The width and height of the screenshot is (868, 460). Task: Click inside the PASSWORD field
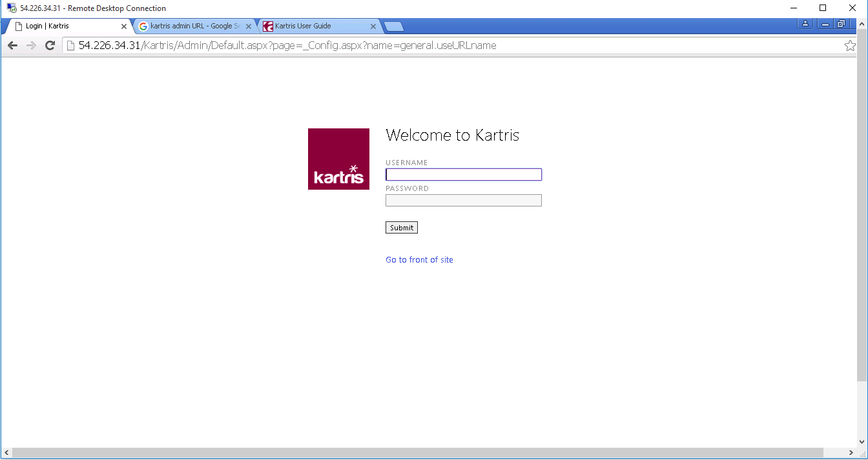coord(463,200)
